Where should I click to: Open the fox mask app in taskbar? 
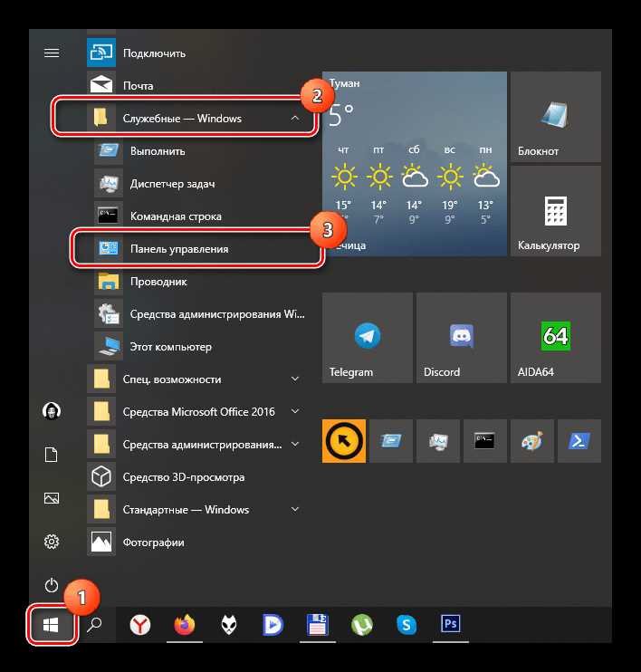(229, 625)
